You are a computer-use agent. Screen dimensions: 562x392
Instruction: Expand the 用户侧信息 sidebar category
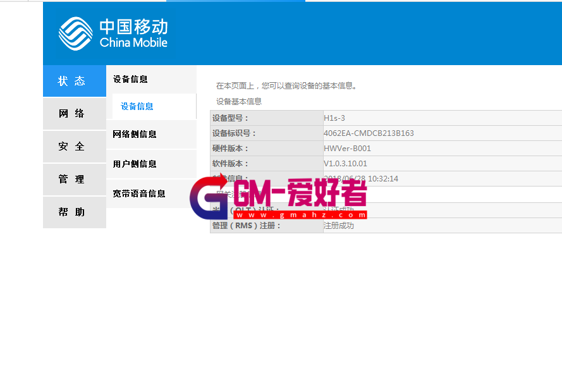coord(135,164)
